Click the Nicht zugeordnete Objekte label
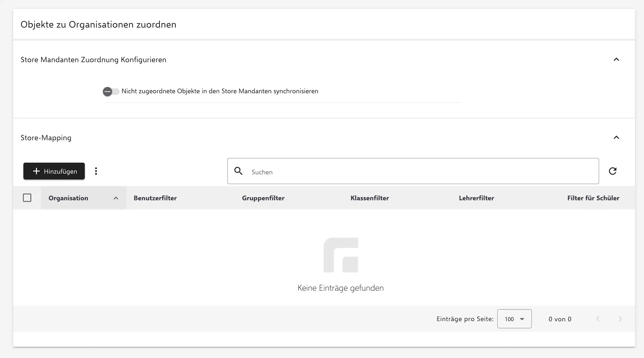Viewport: 644px width, 358px height. (220, 91)
